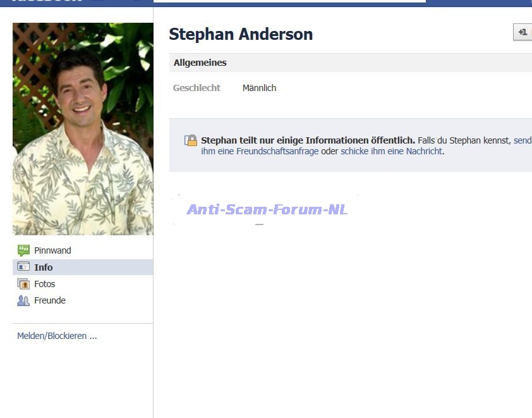Image resolution: width=532 pixels, height=418 pixels.
Task: Click the Info card icon in sidebar
Action: 23,267
